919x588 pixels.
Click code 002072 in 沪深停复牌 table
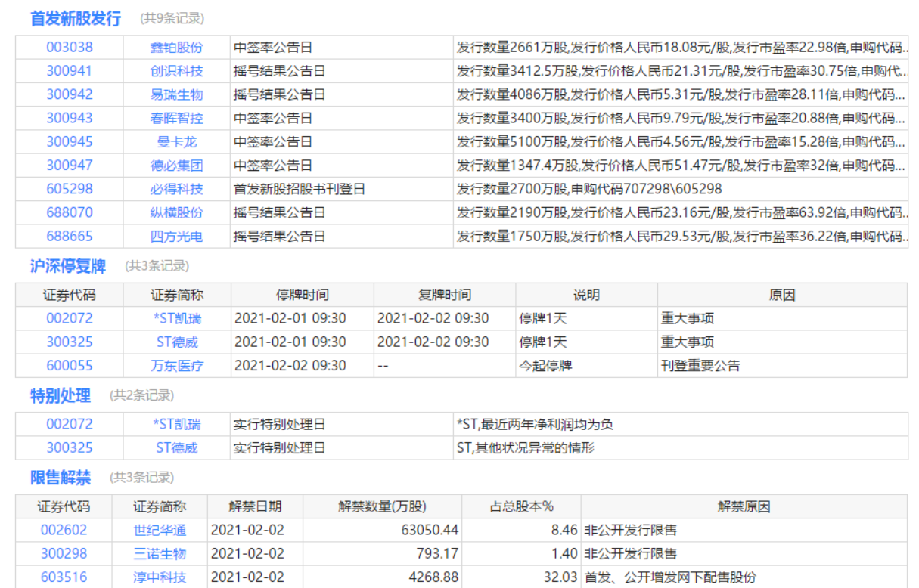coord(70,318)
